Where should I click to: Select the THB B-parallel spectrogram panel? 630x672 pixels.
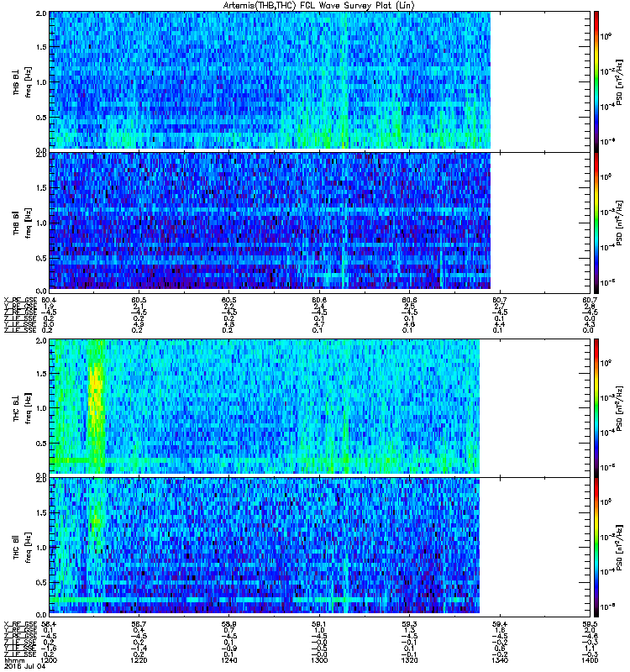click(320, 221)
